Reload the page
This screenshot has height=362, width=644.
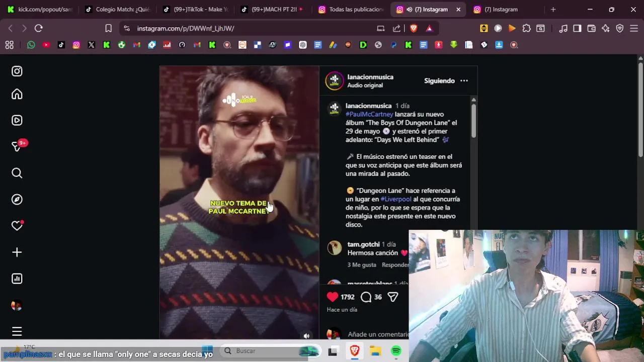(x=39, y=29)
